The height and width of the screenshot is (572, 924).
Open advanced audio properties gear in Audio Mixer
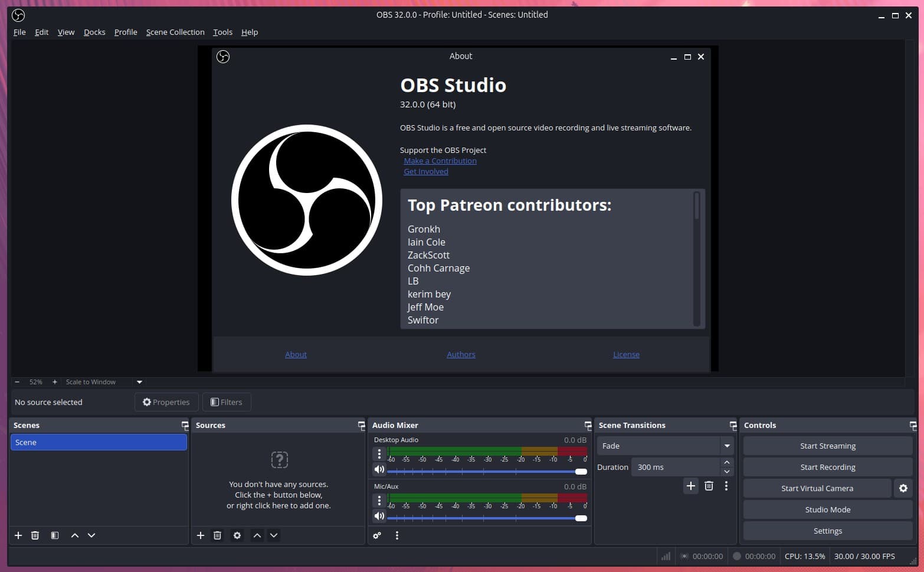pyautogui.click(x=378, y=535)
